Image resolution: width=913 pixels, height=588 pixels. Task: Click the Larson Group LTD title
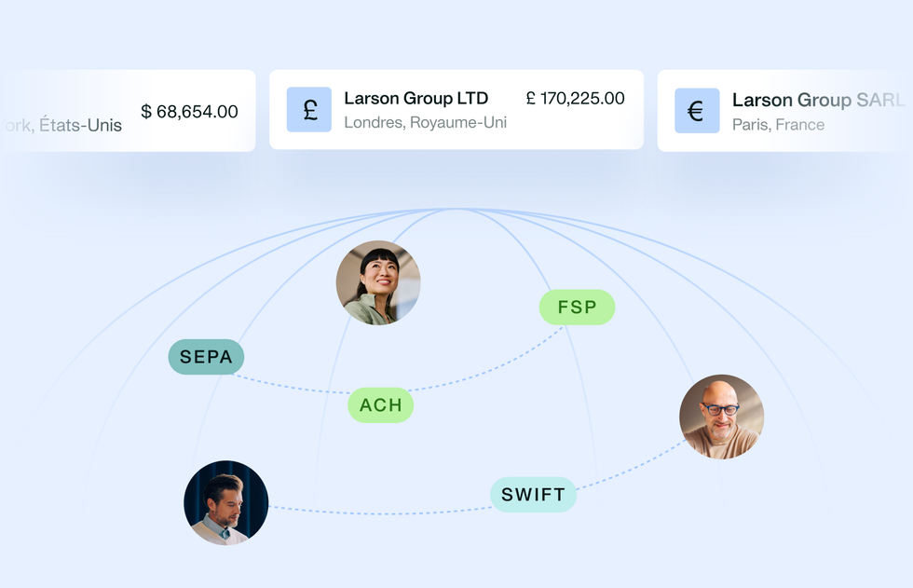416,99
